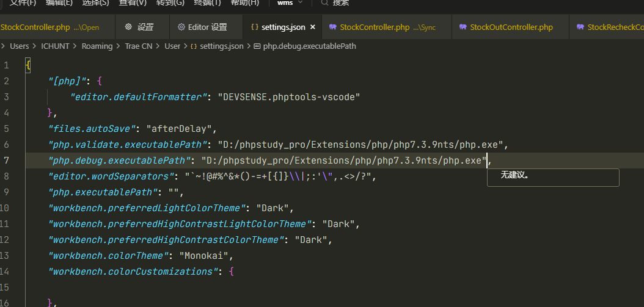
Task: Click PHP elephant icon on StockRecheckCo tab
Action: [580, 27]
